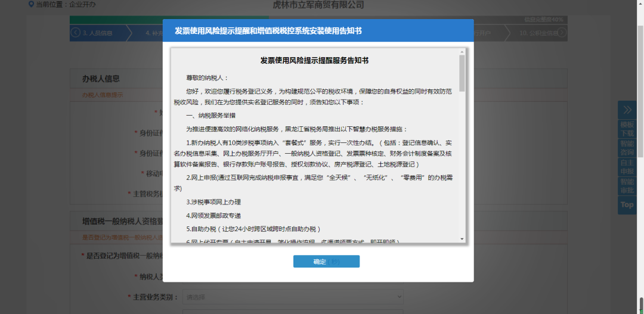Expand the right sidebar double-arrow icon
Screen dimensions: 644x314
coord(627,110)
